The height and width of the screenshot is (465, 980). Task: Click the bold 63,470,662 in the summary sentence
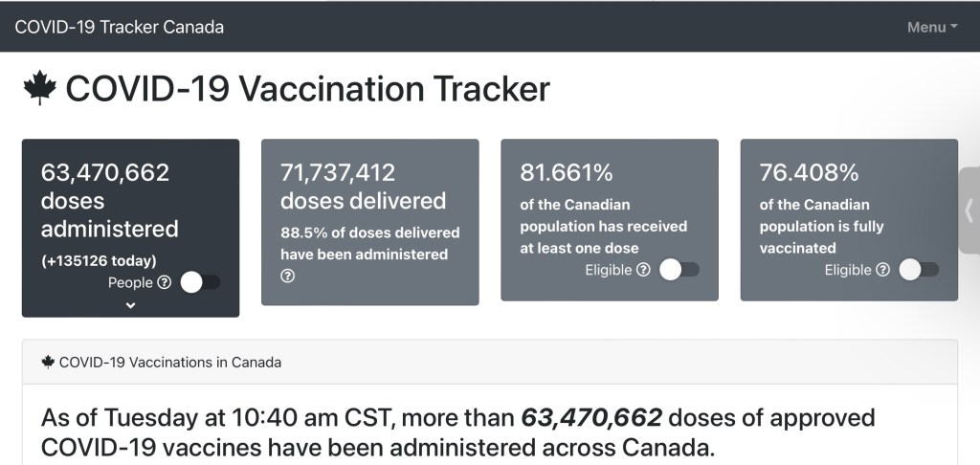[591, 418]
